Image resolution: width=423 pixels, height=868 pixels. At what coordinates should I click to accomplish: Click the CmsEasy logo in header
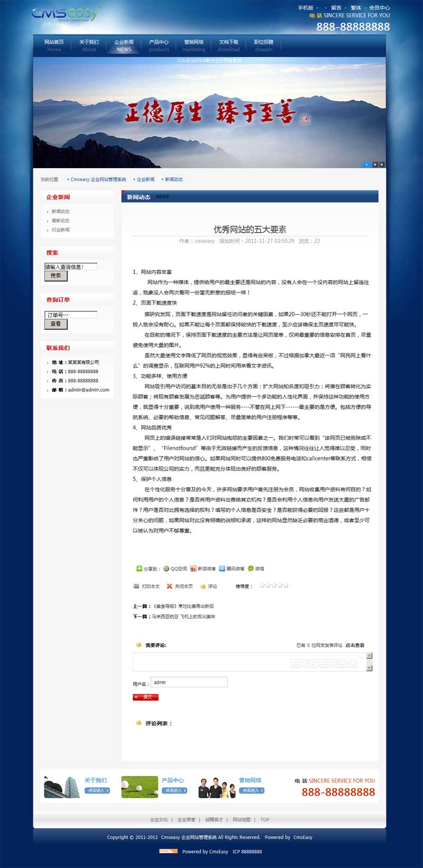[x=66, y=14]
